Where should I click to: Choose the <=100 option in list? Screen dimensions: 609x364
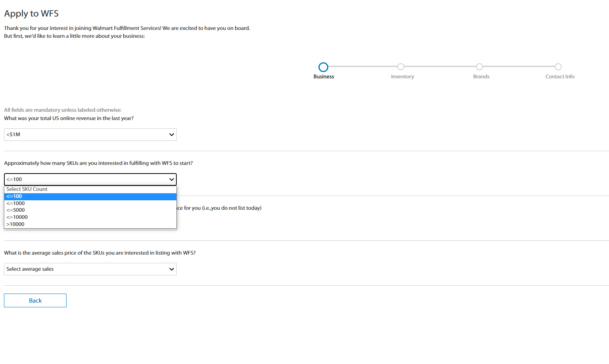click(x=90, y=196)
